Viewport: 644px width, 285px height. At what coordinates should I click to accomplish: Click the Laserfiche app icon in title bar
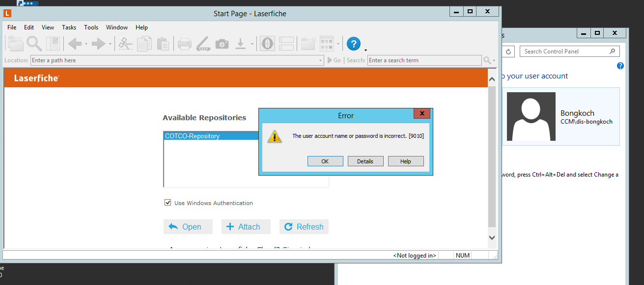[7, 14]
